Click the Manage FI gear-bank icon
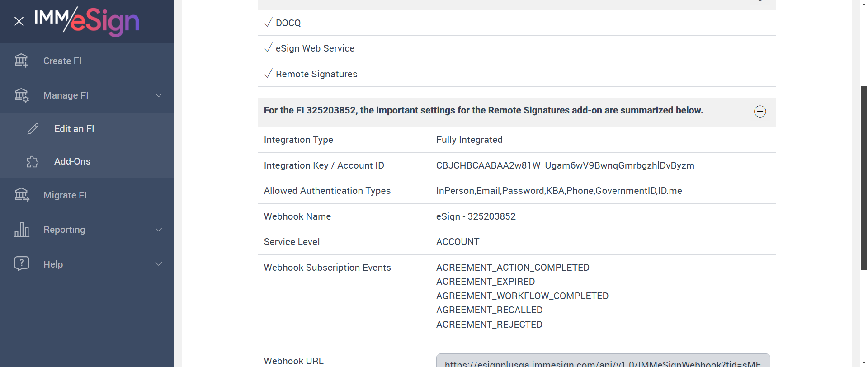 coord(21,95)
